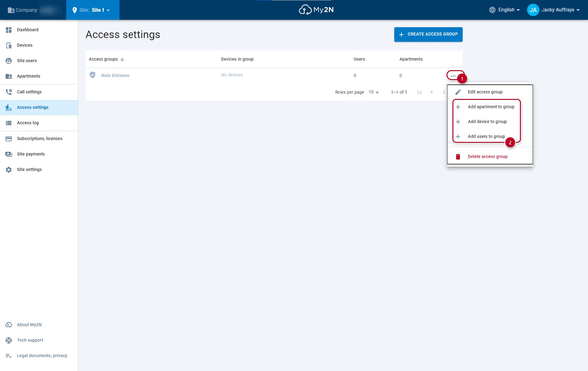This screenshot has width=588, height=371.
Task: Click the three-dots menu for Main Entrance
Action: 453,76
